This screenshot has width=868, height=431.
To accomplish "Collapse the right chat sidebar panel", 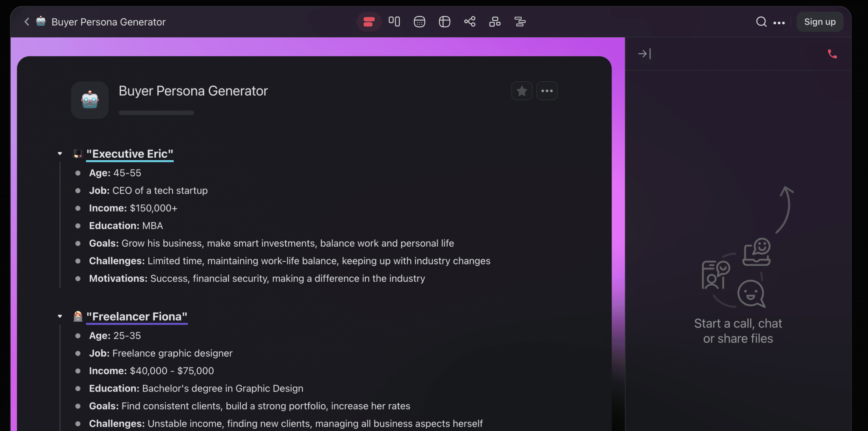I will (644, 54).
